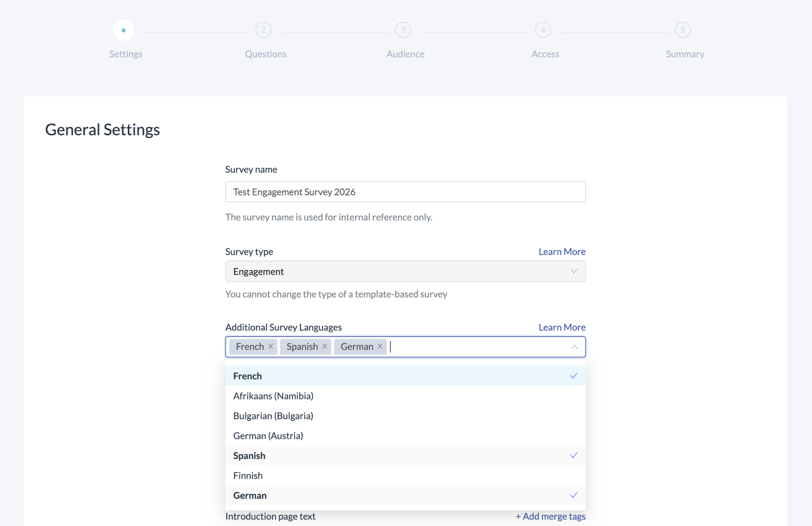Go to step 5 Summary
The height and width of the screenshot is (526, 812).
[683, 30]
